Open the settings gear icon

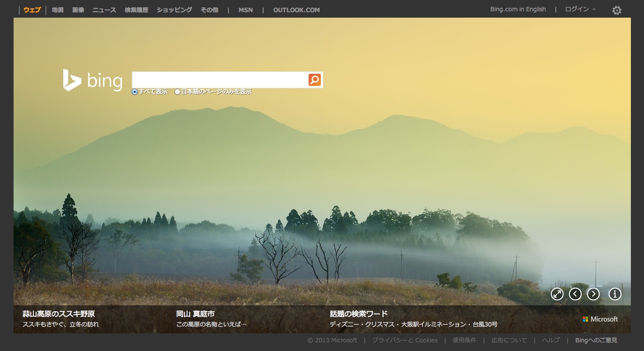(616, 10)
